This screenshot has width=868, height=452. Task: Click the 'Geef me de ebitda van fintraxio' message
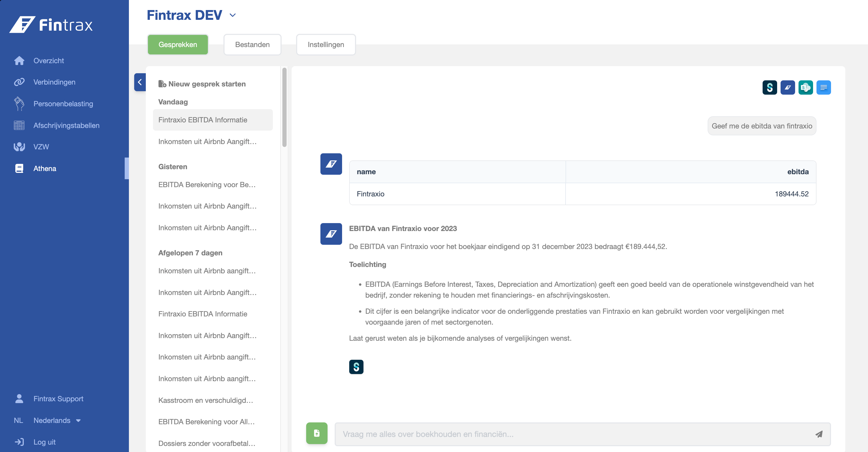pos(762,126)
